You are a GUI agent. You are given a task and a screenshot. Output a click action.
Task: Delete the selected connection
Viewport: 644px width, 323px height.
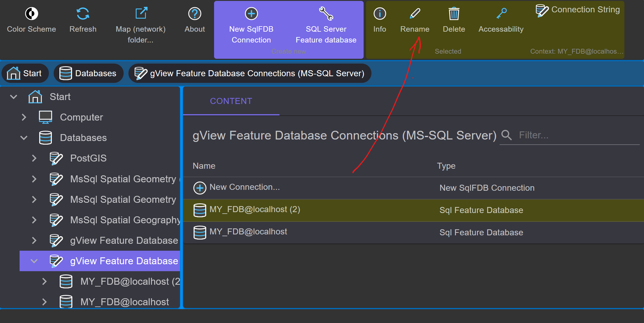[x=454, y=20]
